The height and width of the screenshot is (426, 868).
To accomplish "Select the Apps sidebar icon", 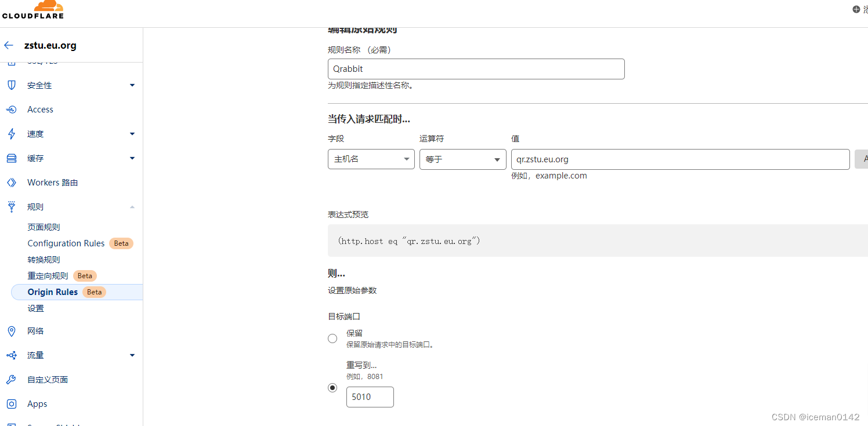I will click(x=37, y=403).
